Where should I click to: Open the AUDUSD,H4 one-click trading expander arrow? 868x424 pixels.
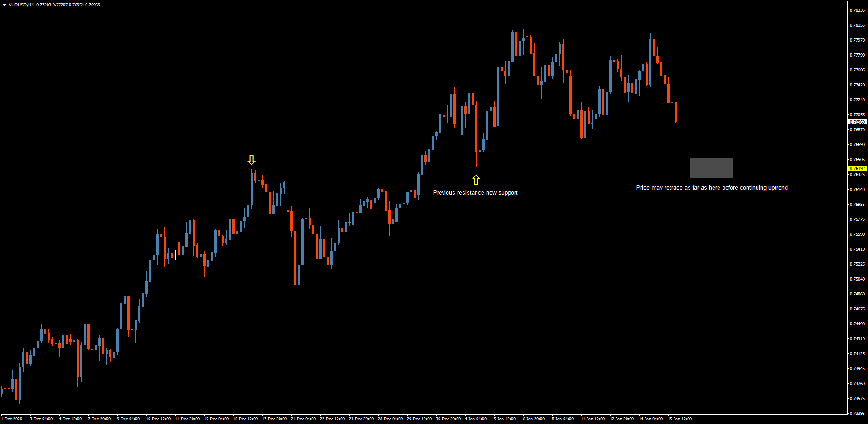click(4, 5)
